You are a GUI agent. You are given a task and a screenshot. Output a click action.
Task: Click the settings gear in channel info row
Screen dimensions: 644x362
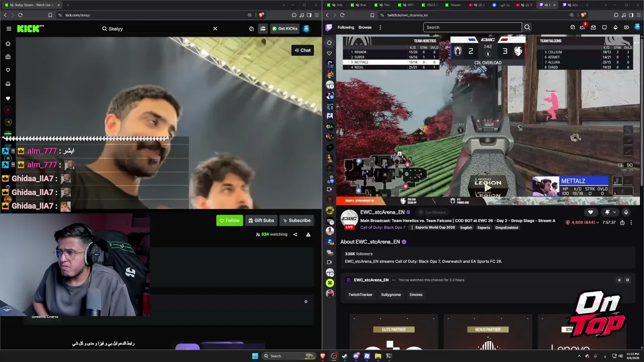627,280
